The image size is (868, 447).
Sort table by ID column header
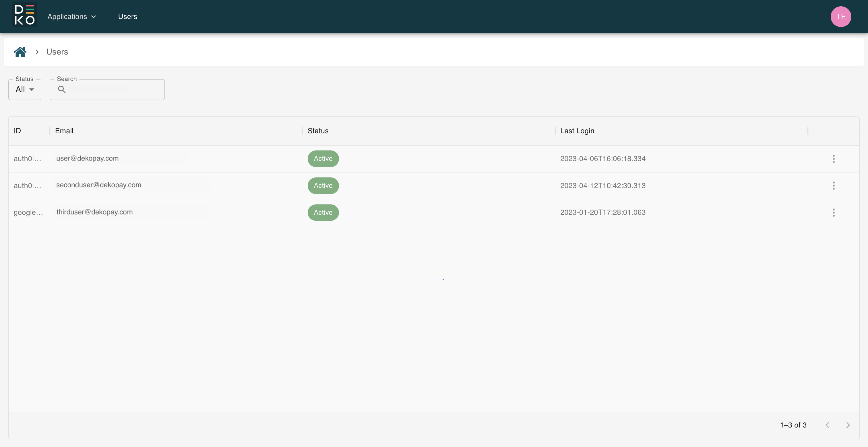pyautogui.click(x=17, y=131)
